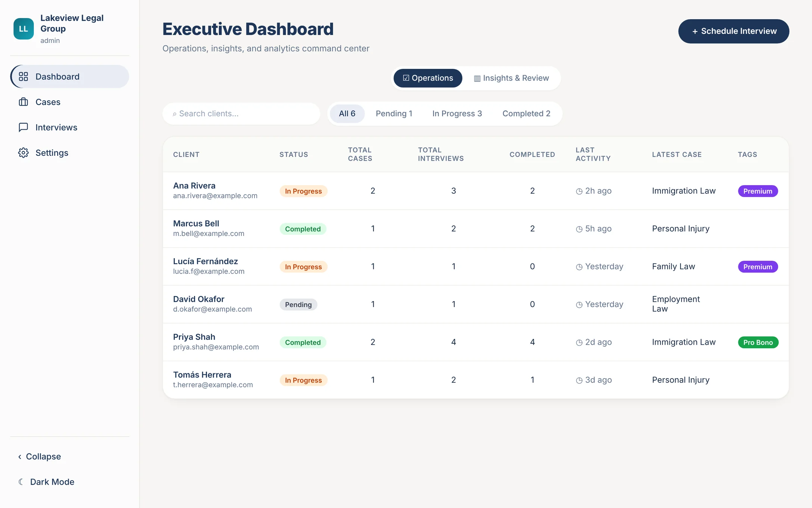The height and width of the screenshot is (508, 812).
Task: Click clock icon beside 3d ago
Action: click(x=579, y=380)
